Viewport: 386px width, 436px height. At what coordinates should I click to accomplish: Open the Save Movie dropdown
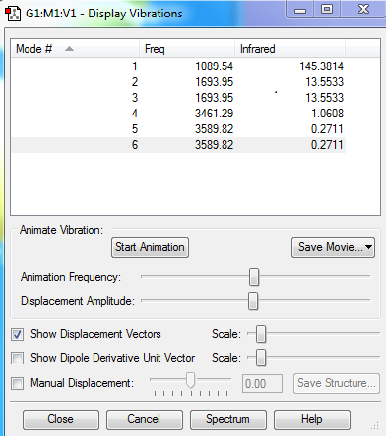point(333,247)
